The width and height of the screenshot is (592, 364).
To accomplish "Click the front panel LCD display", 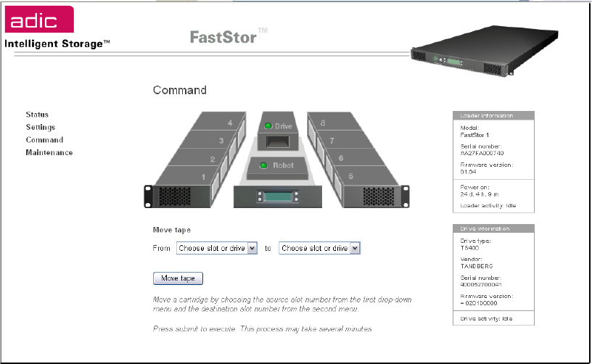I will [277, 197].
